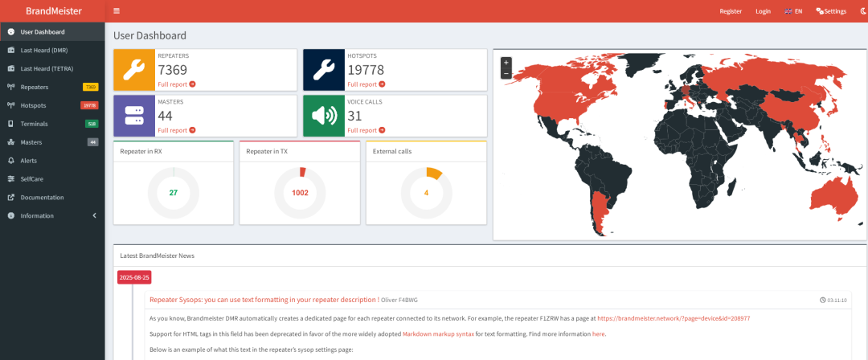
Task: Click the dark blue Hotspots wrench icon
Action: 324,70
